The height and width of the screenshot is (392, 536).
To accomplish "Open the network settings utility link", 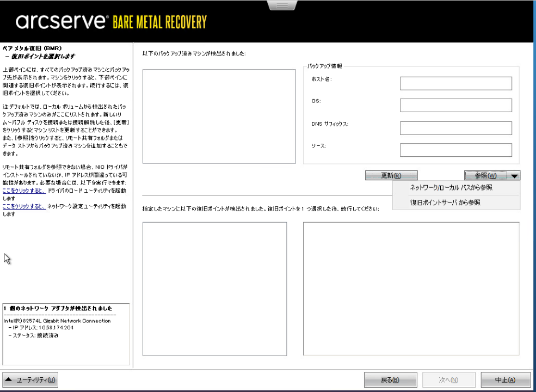I will click(24, 206).
